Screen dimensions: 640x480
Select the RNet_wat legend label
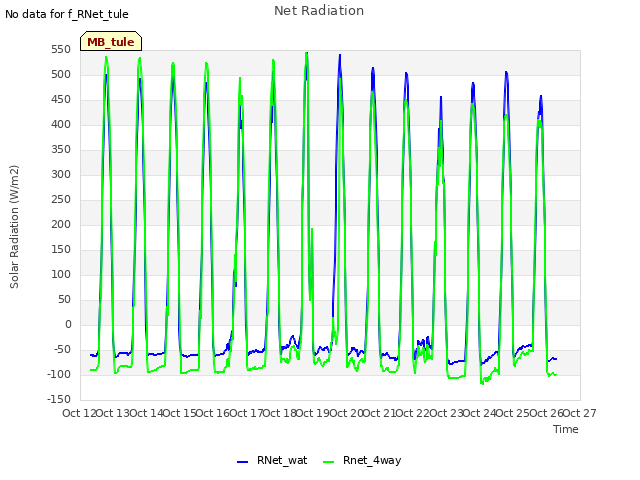click(282, 460)
